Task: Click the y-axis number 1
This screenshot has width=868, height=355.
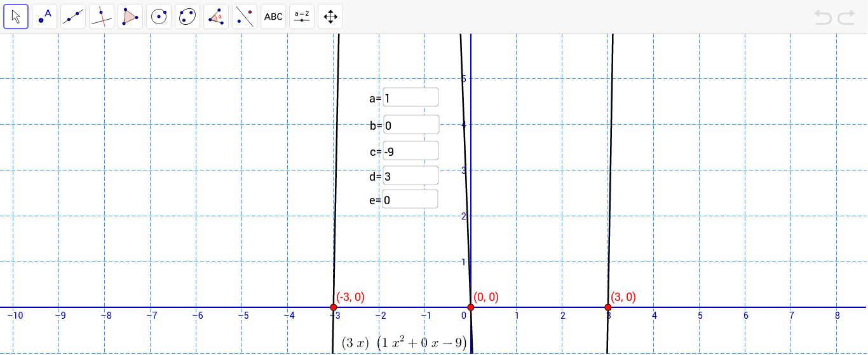Action: [x=465, y=262]
